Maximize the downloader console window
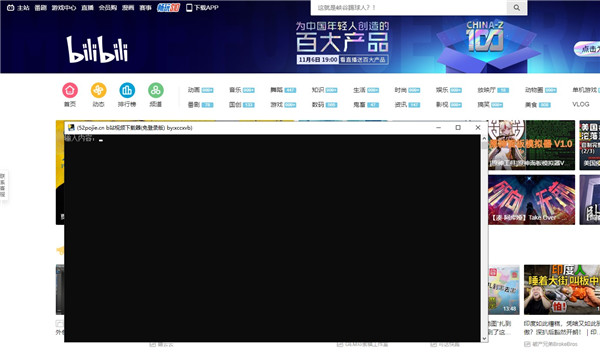Screen dimensions: 600x360 point(458,127)
